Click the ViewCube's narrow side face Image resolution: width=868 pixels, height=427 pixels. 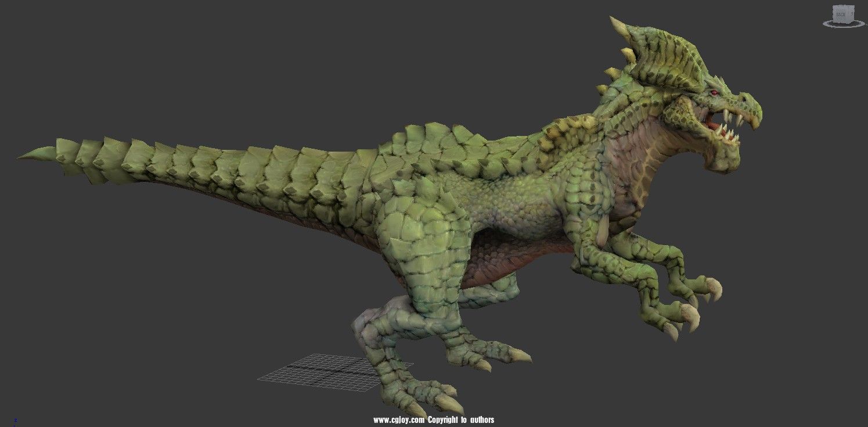coord(851,13)
